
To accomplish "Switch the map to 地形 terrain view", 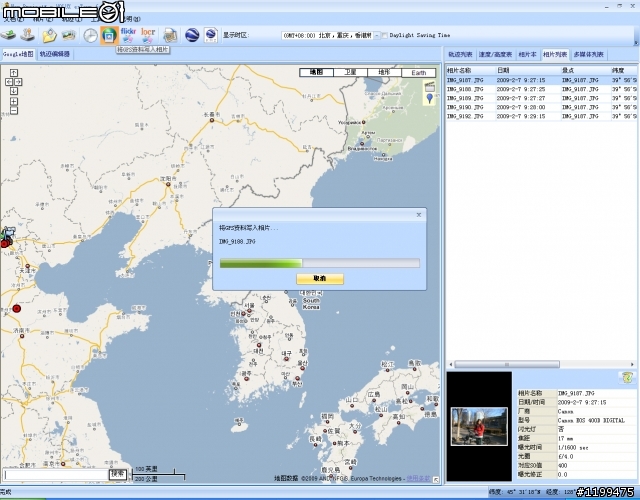I will (x=384, y=73).
